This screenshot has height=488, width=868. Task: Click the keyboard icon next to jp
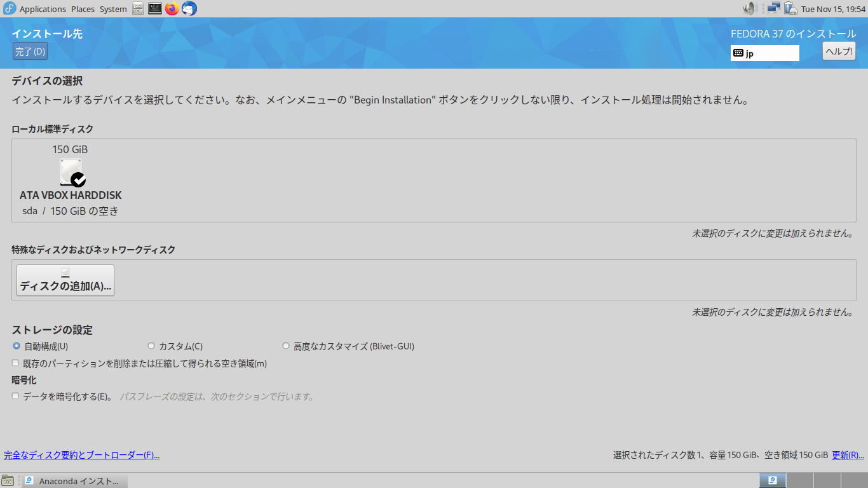(x=738, y=53)
